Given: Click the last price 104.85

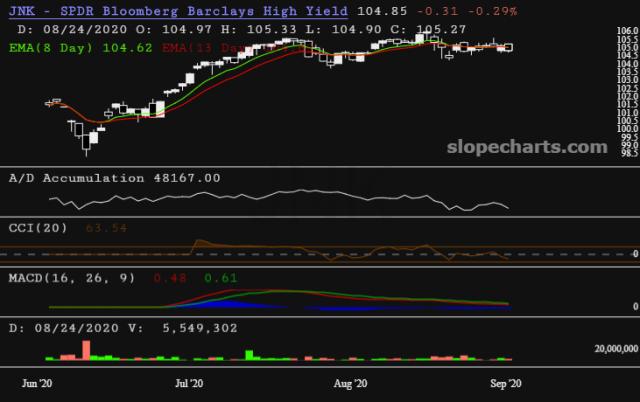Looking at the screenshot, I should coord(382,11).
